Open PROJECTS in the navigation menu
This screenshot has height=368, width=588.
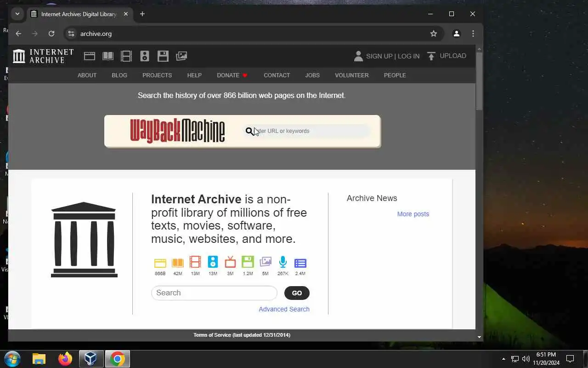(157, 75)
